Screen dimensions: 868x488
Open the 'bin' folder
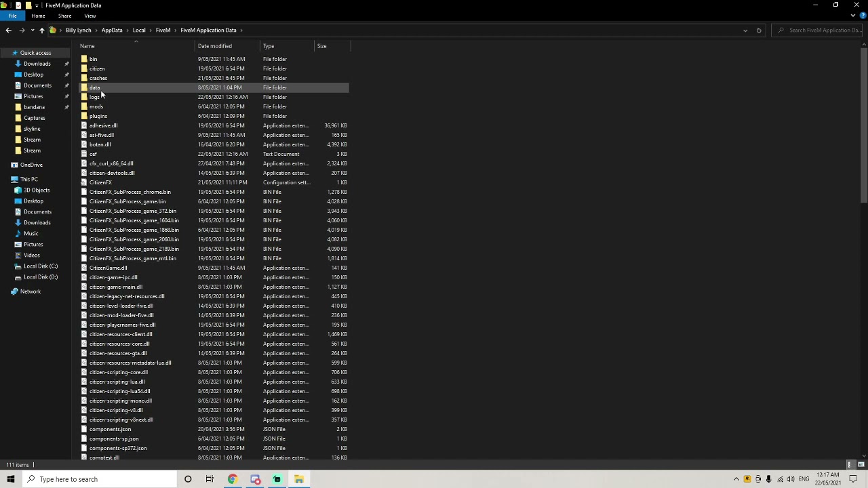(x=93, y=59)
